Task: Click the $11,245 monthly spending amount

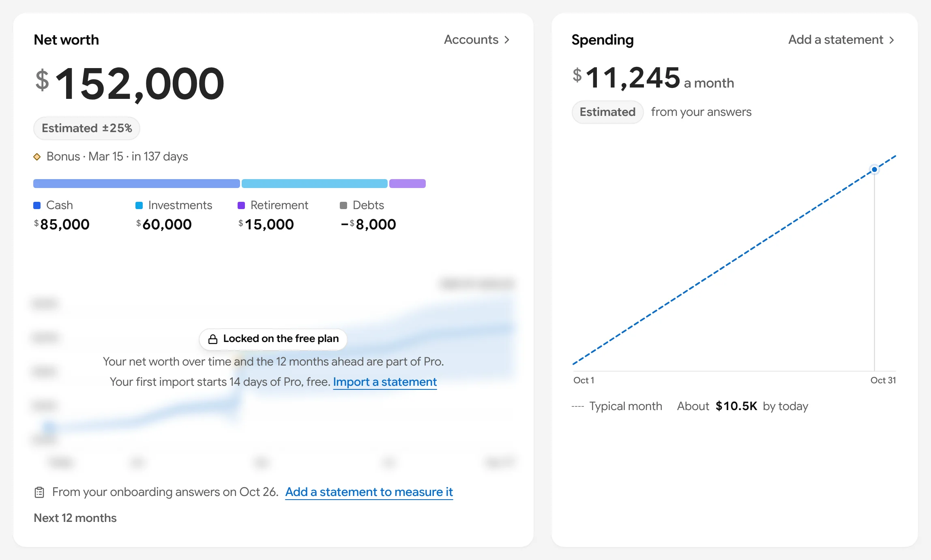Action: tap(626, 77)
